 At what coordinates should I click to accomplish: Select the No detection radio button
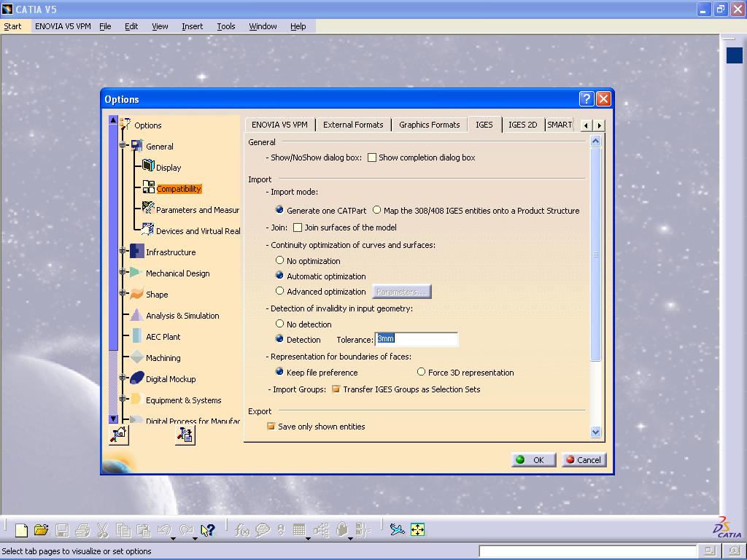click(x=279, y=323)
